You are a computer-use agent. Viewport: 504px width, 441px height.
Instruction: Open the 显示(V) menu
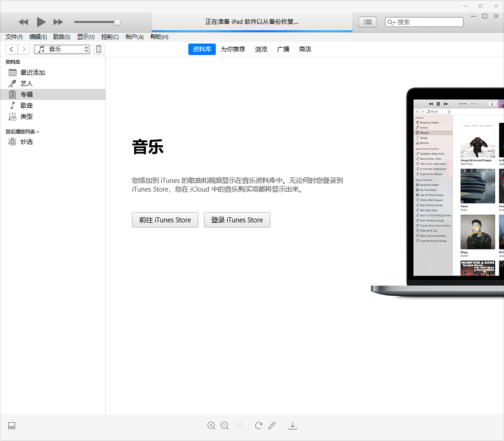coord(86,37)
